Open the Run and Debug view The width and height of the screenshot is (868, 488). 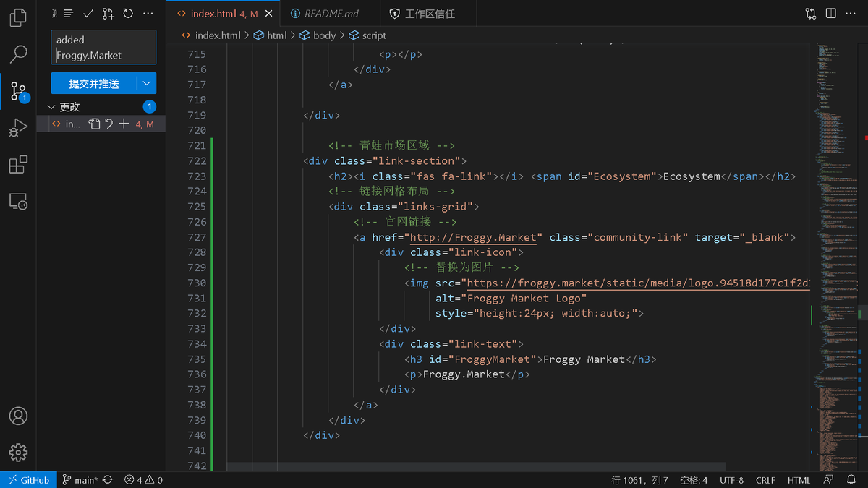(x=18, y=129)
